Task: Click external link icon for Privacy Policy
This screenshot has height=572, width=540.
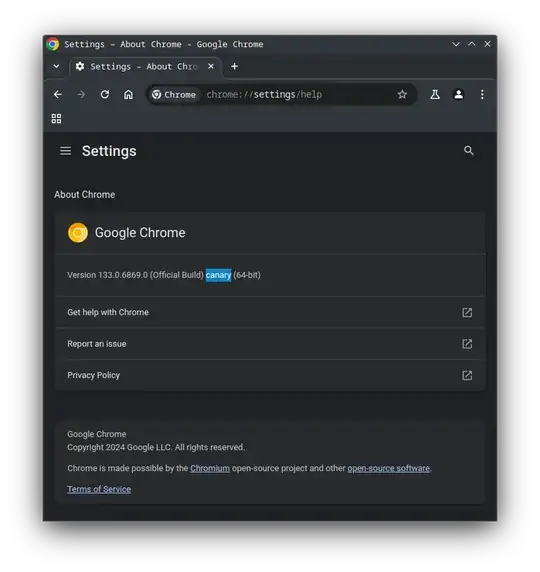Action: (467, 375)
